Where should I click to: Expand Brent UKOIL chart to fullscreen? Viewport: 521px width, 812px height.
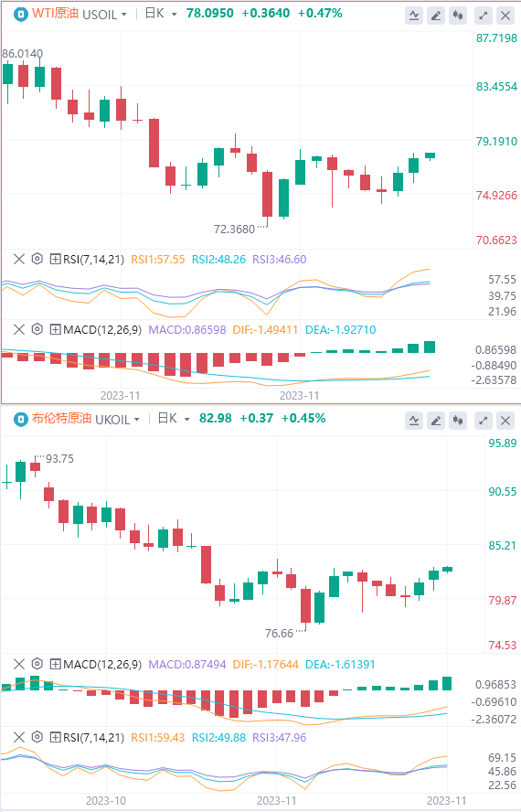pos(484,421)
